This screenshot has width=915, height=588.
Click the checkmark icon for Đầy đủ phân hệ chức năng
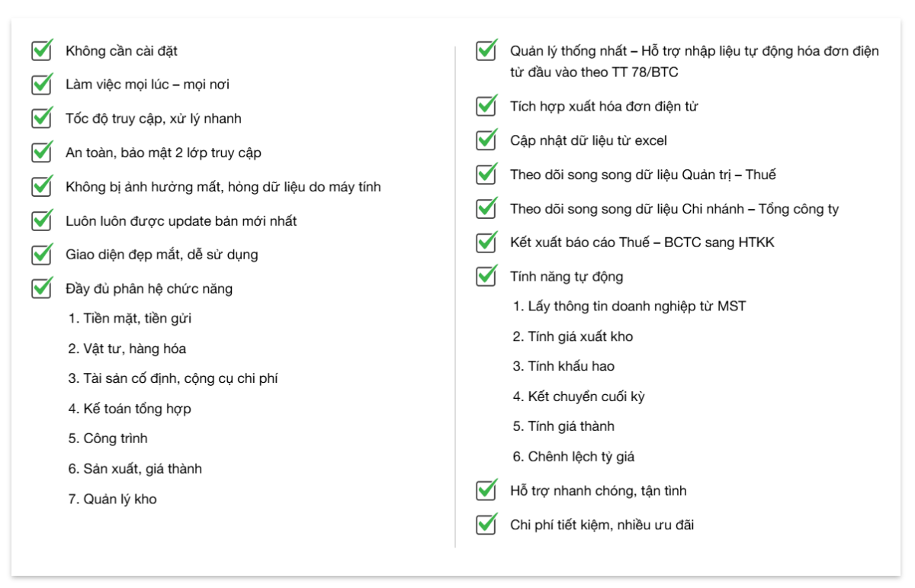(42, 288)
